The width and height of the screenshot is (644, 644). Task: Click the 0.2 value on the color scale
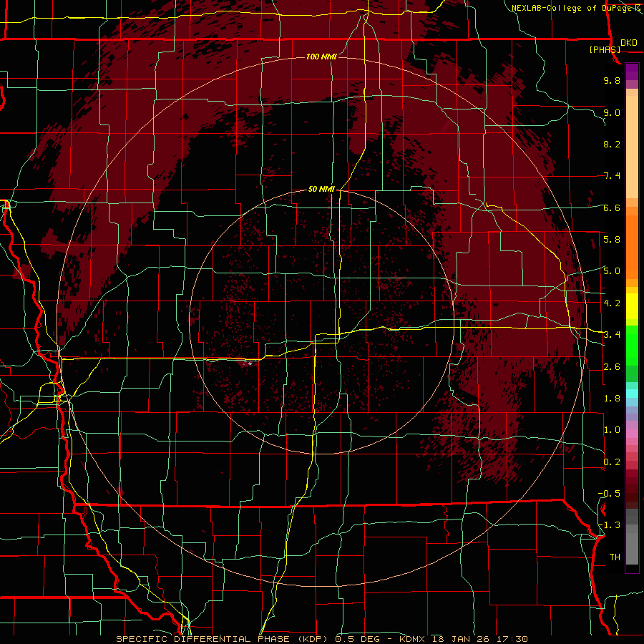pos(612,462)
